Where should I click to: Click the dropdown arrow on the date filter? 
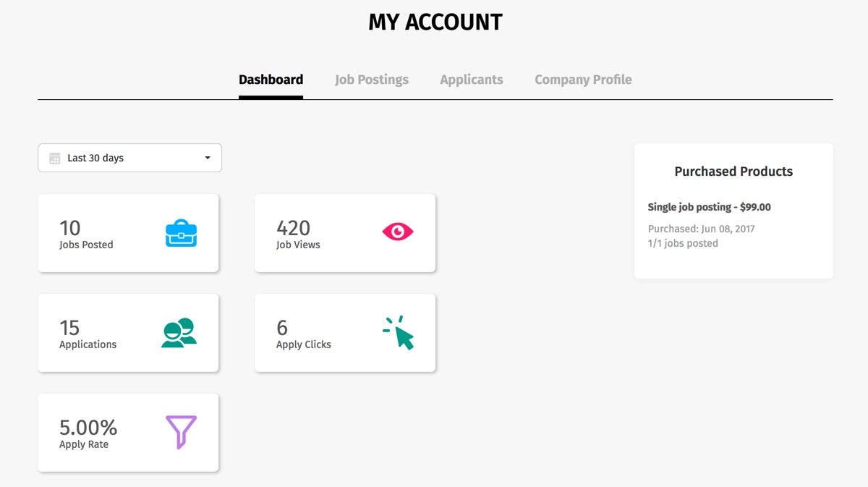point(208,157)
